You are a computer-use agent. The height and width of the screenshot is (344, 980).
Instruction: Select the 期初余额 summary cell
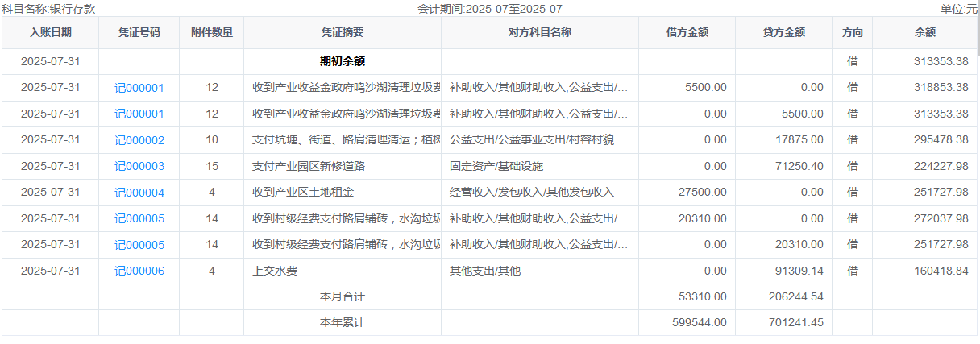click(343, 61)
